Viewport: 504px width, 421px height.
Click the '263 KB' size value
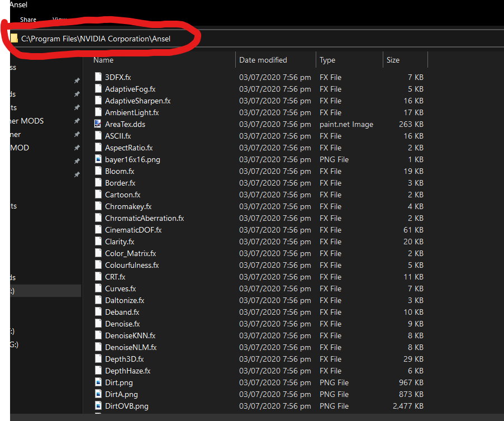coord(411,124)
